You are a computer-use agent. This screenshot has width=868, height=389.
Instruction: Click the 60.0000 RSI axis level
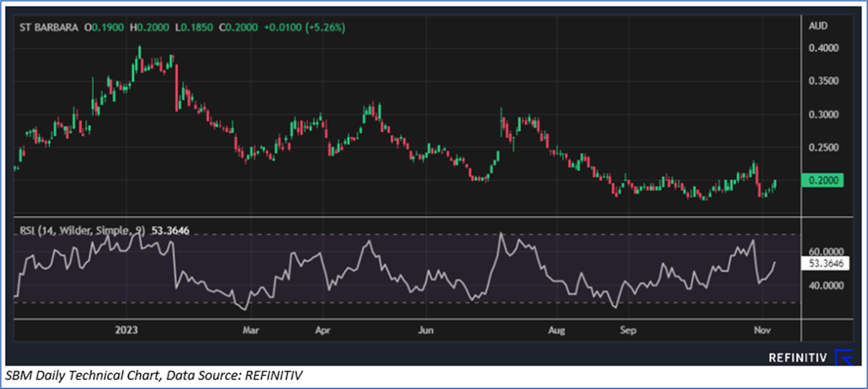(824, 251)
